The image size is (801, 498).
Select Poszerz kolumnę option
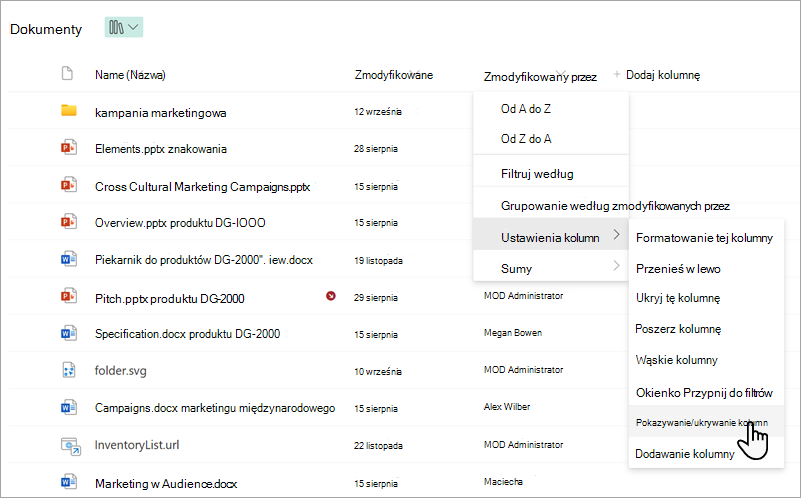click(x=706, y=329)
